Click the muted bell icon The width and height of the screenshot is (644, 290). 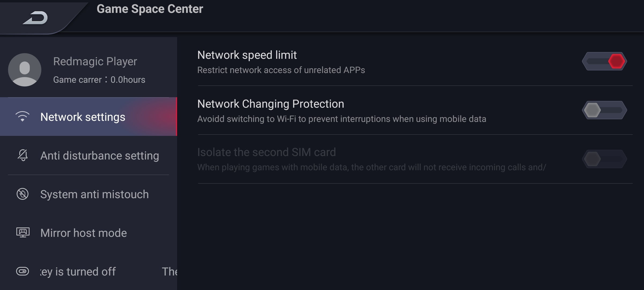[x=23, y=155]
